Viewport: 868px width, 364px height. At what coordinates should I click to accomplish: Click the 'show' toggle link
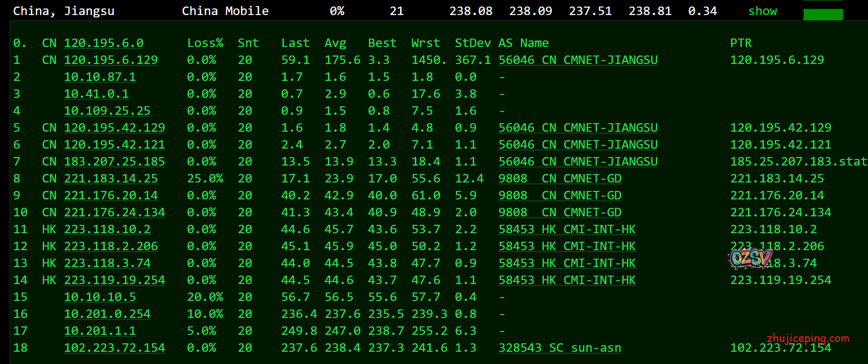762,11
